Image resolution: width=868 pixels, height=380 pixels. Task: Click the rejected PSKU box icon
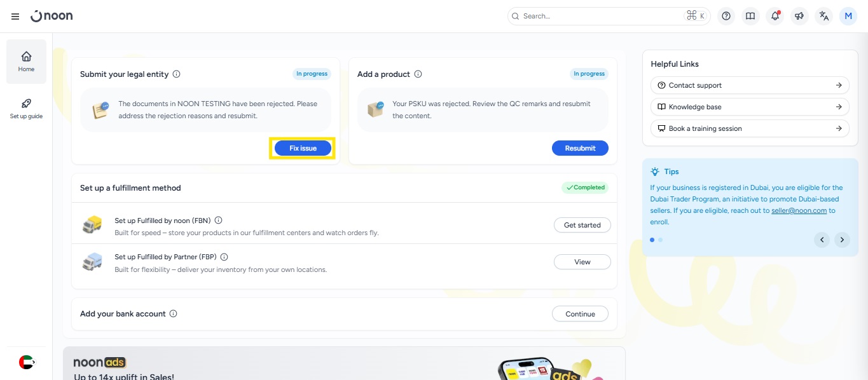point(376,109)
